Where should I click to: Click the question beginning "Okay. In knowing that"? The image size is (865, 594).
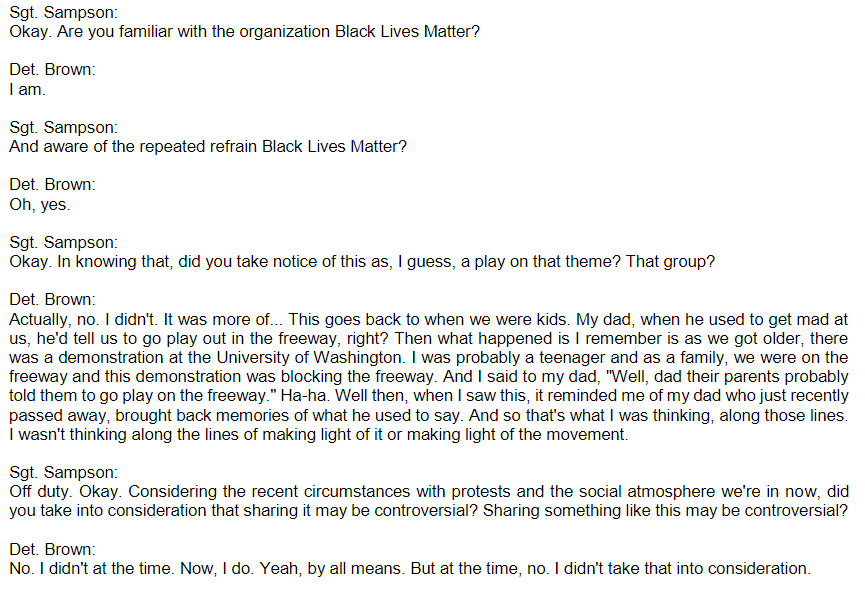pyautogui.click(x=364, y=262)
